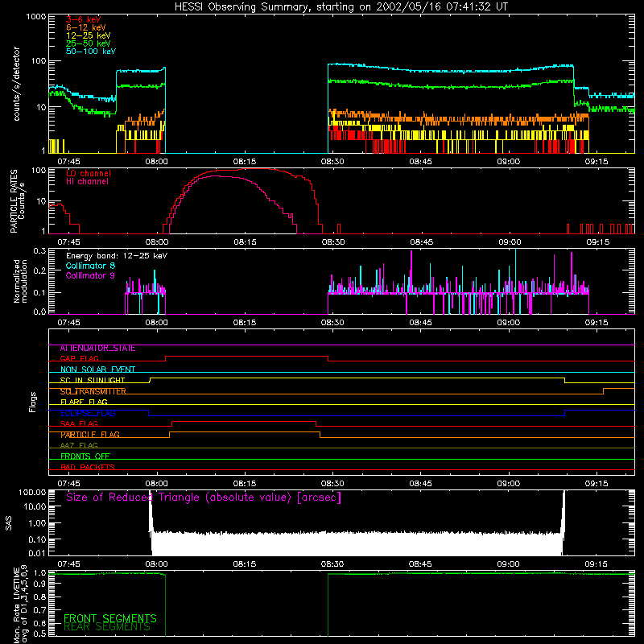Click '08:45' under the modulation plot
The height and width of the screenshot is (644, 644).
point(420,323)
